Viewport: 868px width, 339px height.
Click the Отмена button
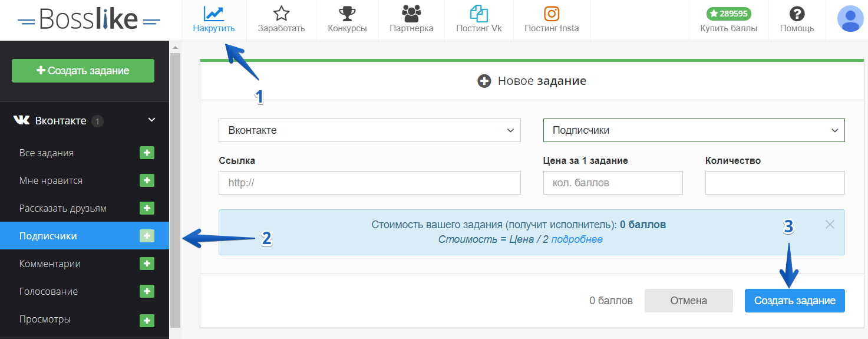click(689, 301)
